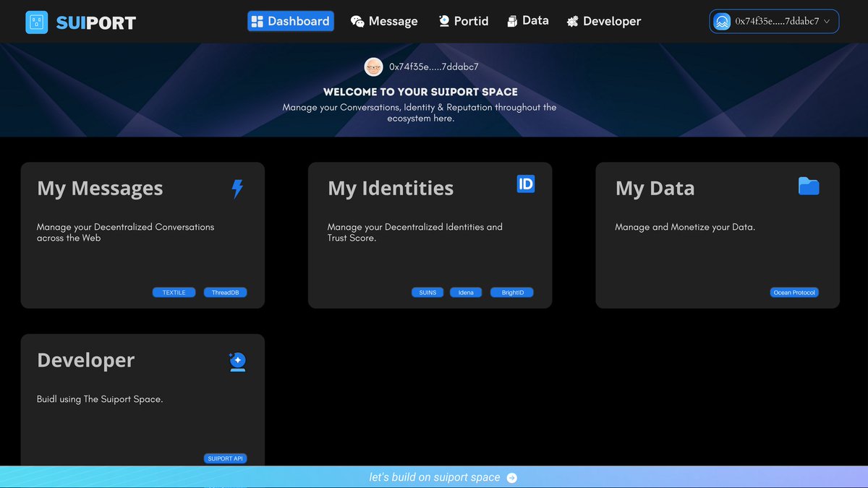Open the Developer tab

point(604,21)
